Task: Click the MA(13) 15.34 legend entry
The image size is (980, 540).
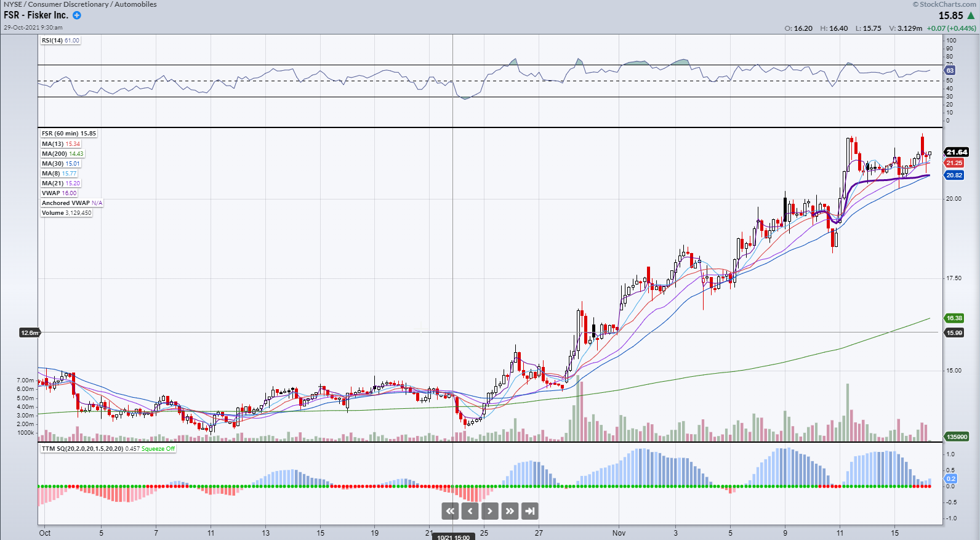Action: tap(61, 143)
